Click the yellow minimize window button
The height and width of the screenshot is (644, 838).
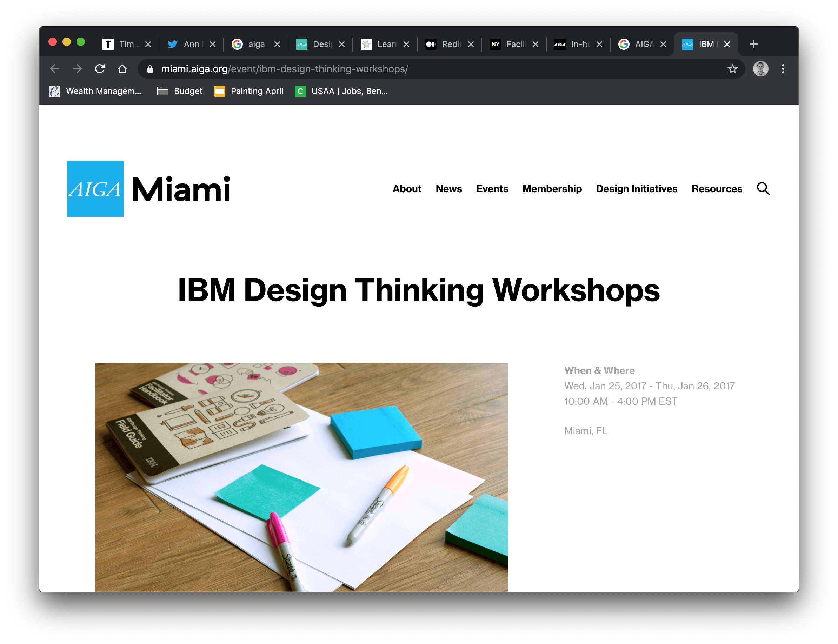coord(67,42)
